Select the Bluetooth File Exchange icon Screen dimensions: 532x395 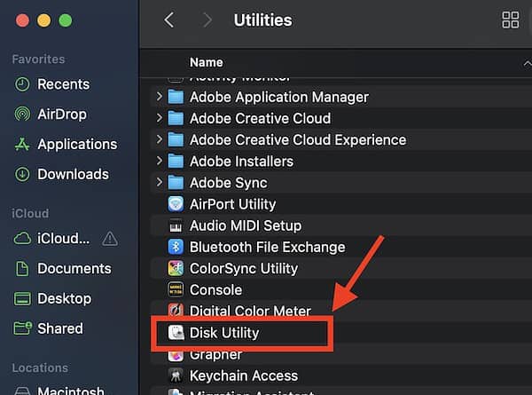(x=176, y=247)
